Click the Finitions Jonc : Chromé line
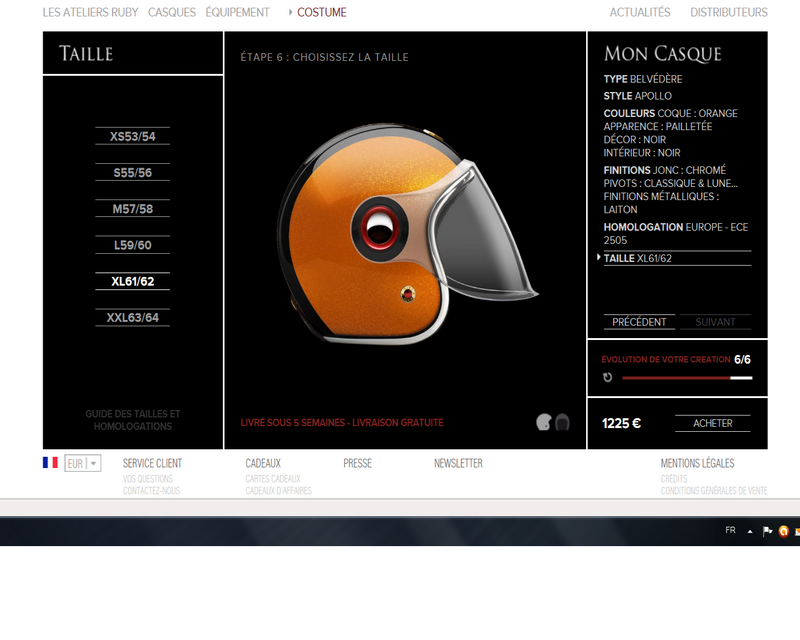Screen dimensions: 800x640 (665, 170)
